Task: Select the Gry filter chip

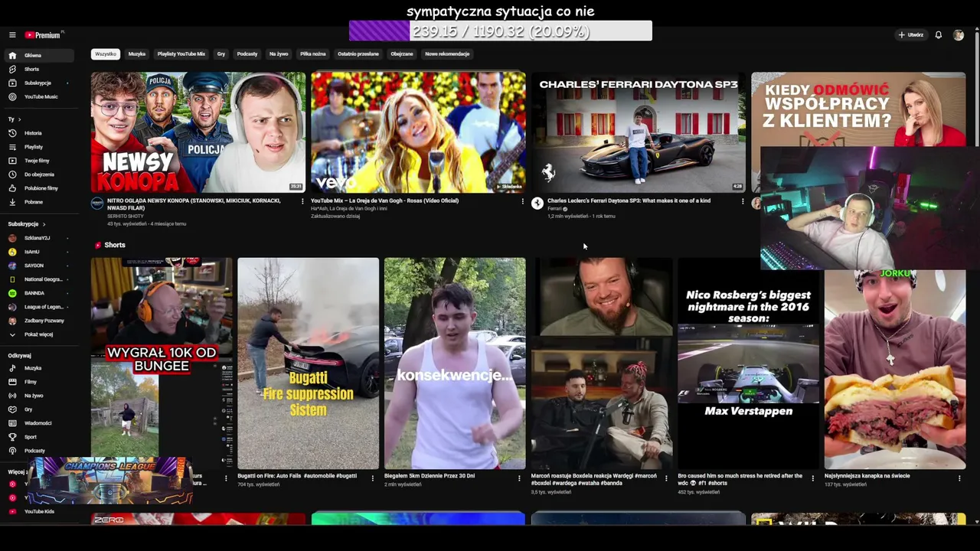Action: (x=221, y=54)
